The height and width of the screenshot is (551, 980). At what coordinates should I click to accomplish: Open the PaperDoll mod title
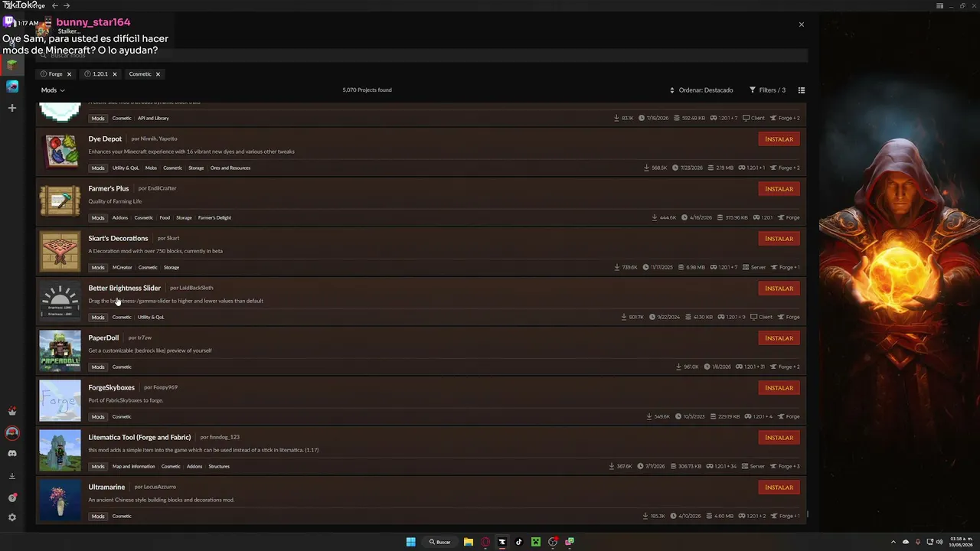click(x=103, y=338)
